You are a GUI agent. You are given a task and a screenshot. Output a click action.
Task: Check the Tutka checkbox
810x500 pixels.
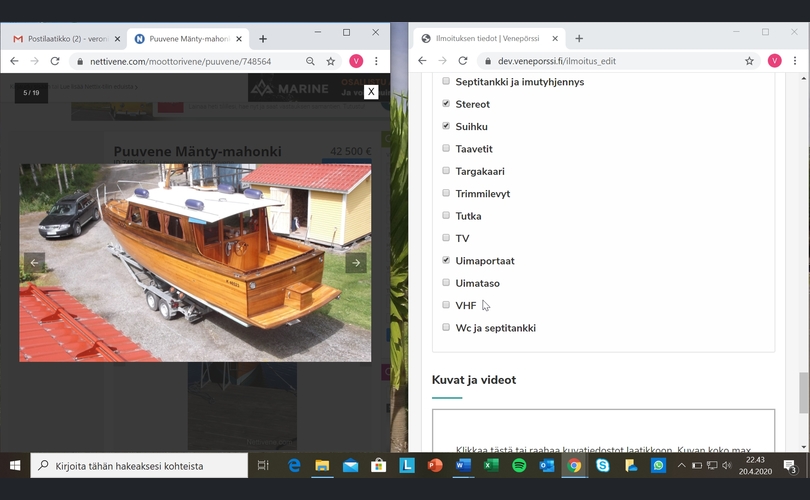[446, 215]
